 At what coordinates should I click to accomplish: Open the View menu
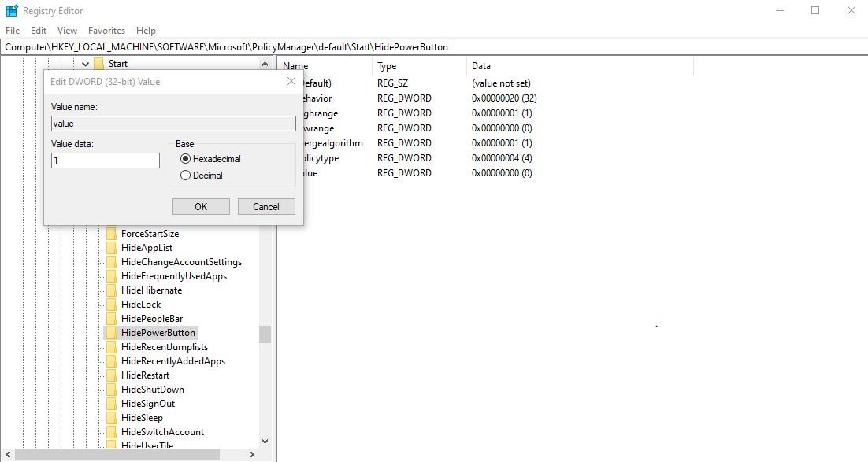point(67,30)
